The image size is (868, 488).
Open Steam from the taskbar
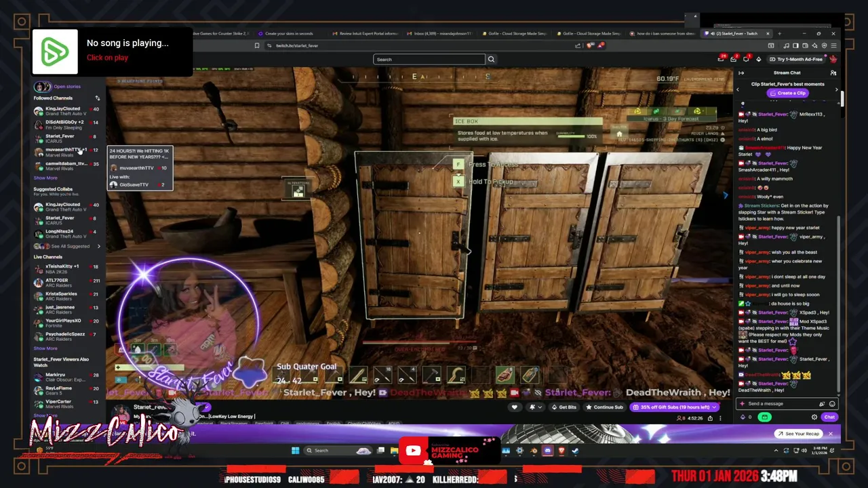pyautogui.click(x=575, y=451)
